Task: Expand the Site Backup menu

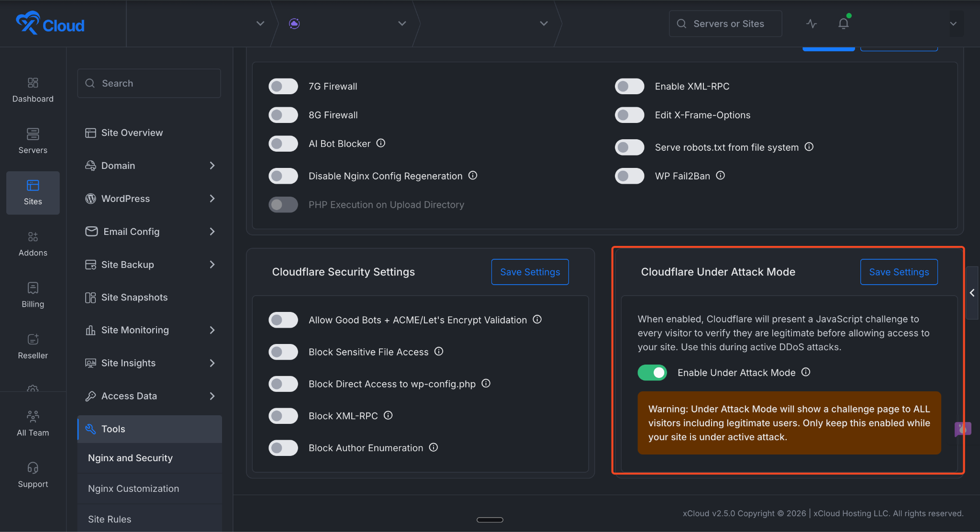Action: [x=150, y=264]
